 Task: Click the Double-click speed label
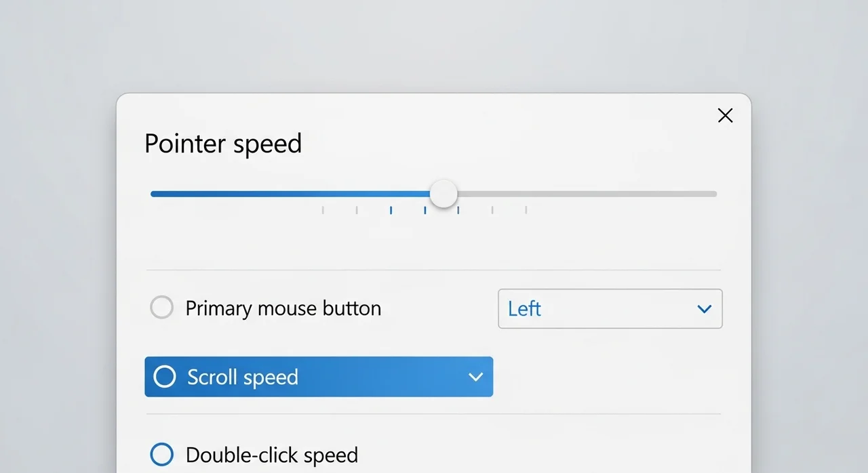pyautogui.click(x=271, y=455)
